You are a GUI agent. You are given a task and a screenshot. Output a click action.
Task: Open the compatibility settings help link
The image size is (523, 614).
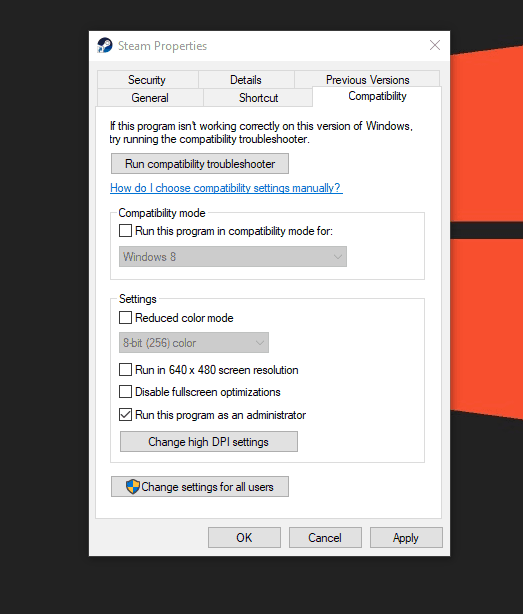(x=226, y=188)
